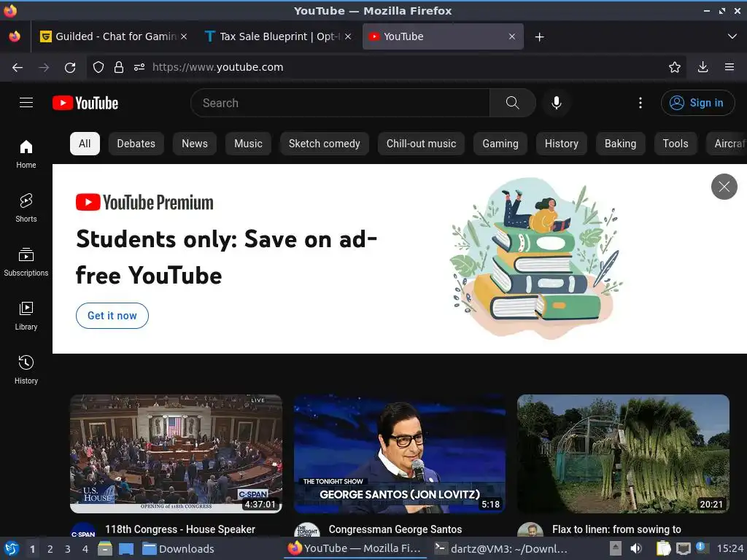Start voice search with microphone icon
The image size is (747, 560).
(x=556, y=103)
